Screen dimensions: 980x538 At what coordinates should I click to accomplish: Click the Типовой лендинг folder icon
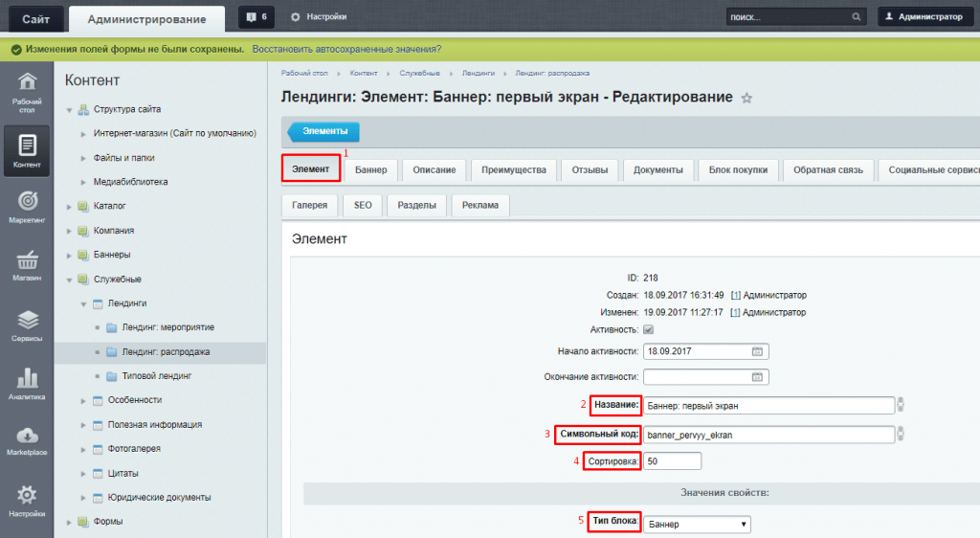112,376
